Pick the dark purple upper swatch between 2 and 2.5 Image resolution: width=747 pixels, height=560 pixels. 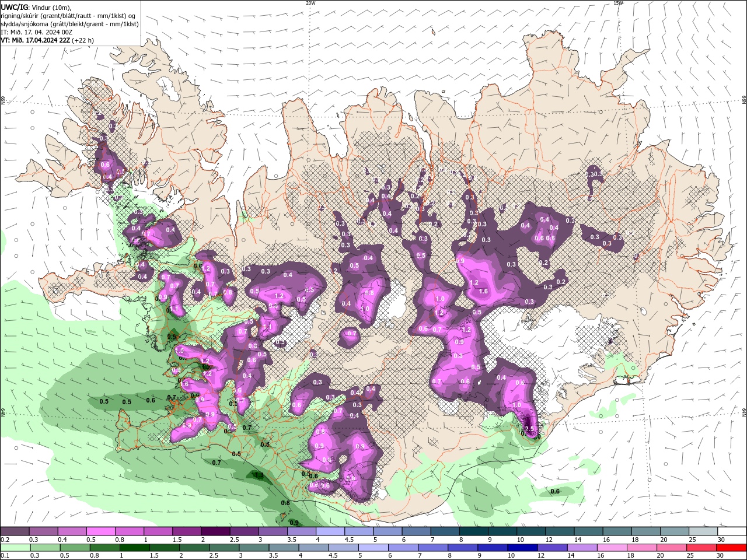point(215,531)
